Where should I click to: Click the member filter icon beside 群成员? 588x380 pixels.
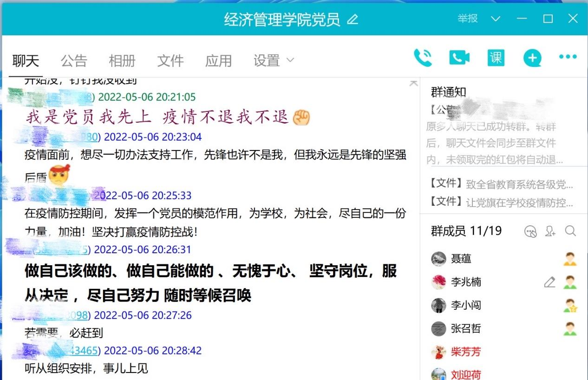(x=530, y=231)
